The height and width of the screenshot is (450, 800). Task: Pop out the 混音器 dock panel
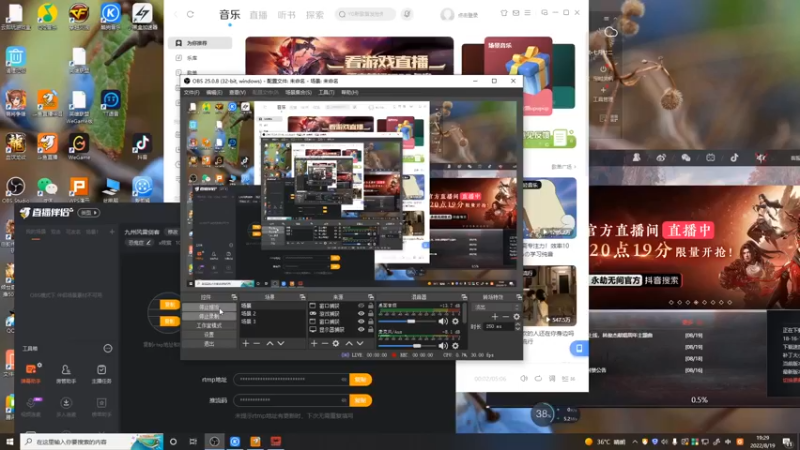[464, 297]
